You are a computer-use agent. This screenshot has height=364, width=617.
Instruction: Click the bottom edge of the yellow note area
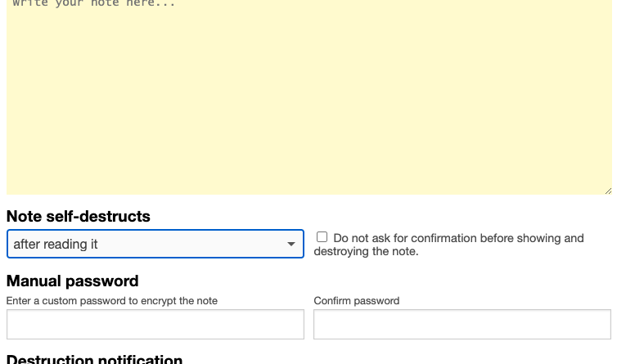click(x=308, y=193)
